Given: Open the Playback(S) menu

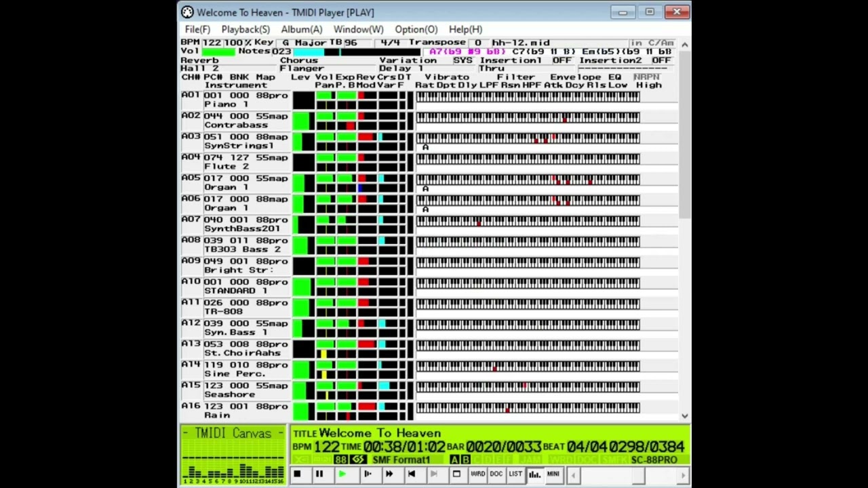Looking at the screenshot, I should (x=245, y=30).
